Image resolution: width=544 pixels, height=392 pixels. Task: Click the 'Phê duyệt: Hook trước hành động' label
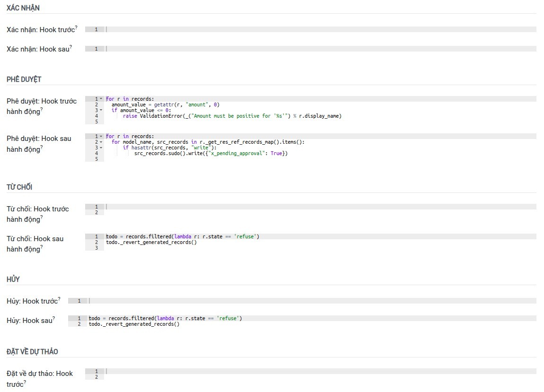[x=42, y=106]
